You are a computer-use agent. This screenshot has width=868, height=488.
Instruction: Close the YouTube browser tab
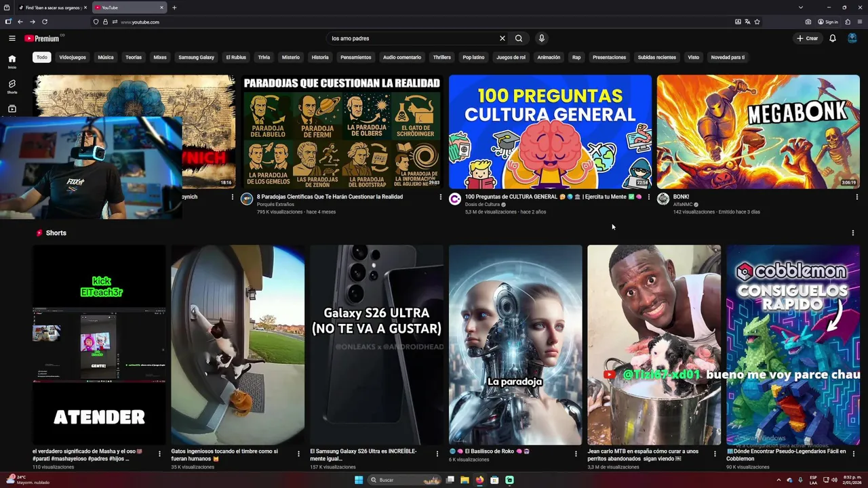click(x=162, y=7)
